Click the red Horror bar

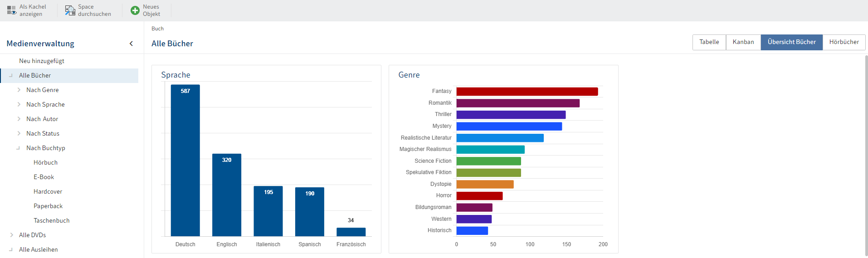tap(479, 196)
